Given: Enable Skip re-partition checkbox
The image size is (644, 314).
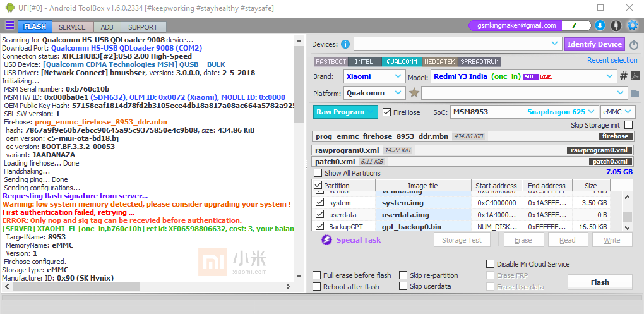Looking at the screenshot, I should [403, 275].
